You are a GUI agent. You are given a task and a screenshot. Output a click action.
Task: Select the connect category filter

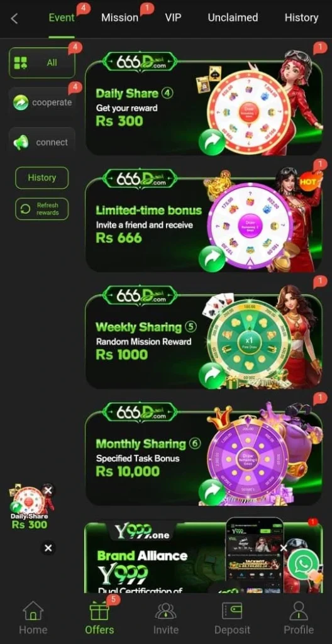pos(42,143)
